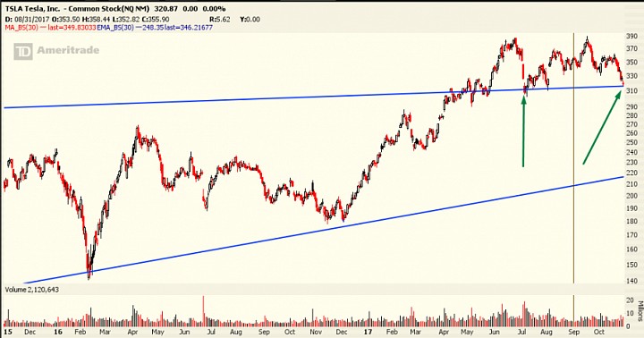Click the Feb label just after '17'
Viewport: 644px width, 338px height.
(x=392, y=332)
